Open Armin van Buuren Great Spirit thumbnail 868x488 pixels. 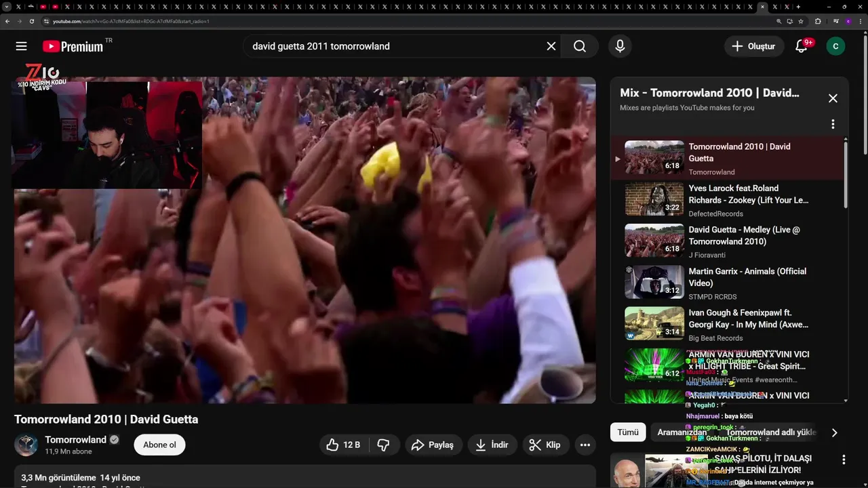(654, 365)
